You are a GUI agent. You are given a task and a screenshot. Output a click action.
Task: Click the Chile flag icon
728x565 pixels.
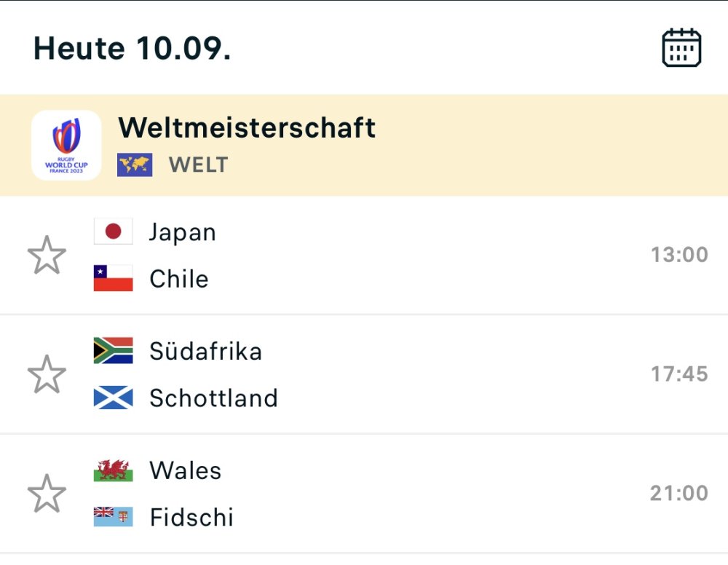[114, 278]
